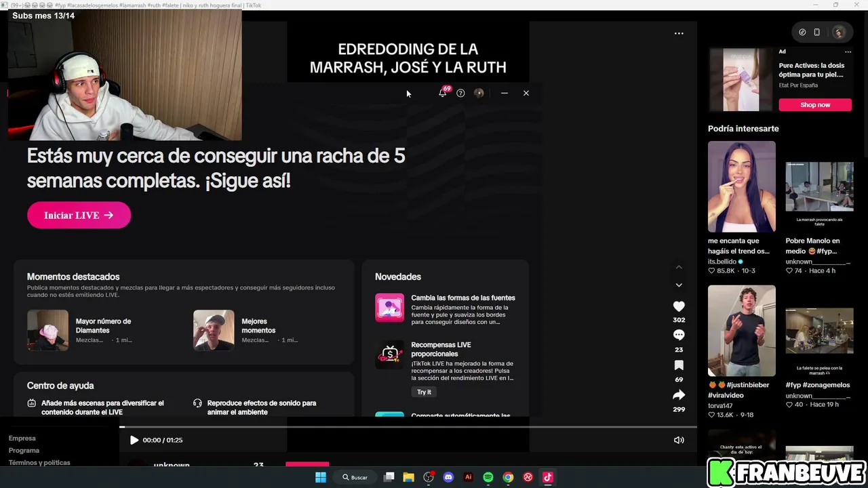Click the Buscar taskbar search box
Screen dimensions: 868x488
355,477
